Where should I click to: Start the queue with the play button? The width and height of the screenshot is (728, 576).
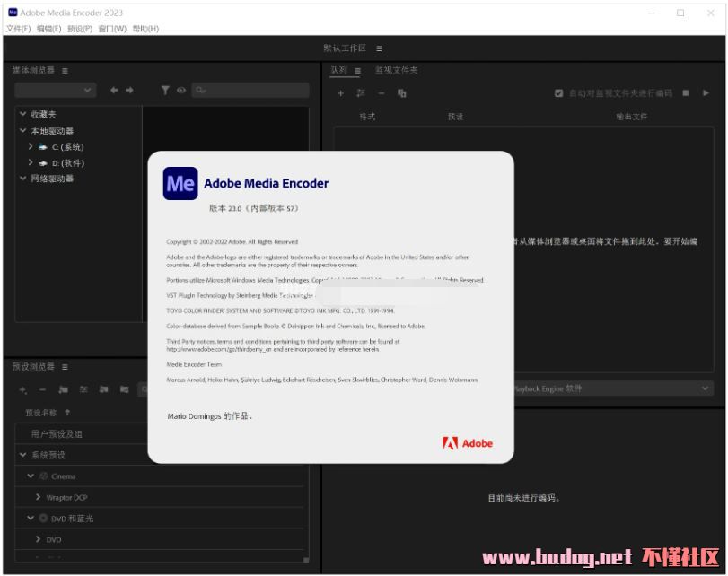[x=706, y=93]
